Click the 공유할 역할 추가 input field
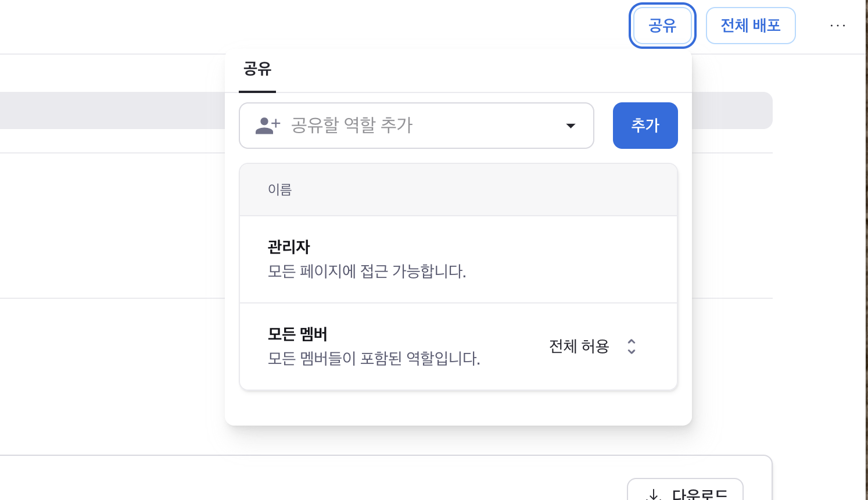 click(x=417, y=126)
